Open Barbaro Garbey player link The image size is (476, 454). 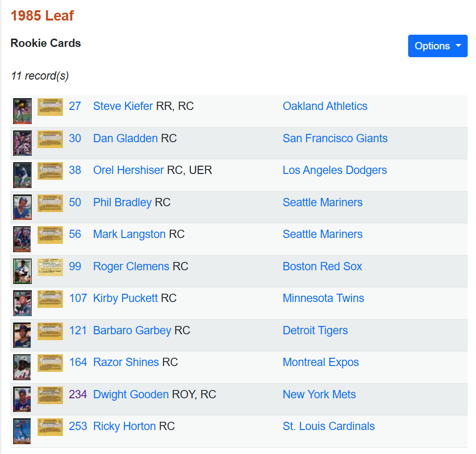(x=132, y=330)
